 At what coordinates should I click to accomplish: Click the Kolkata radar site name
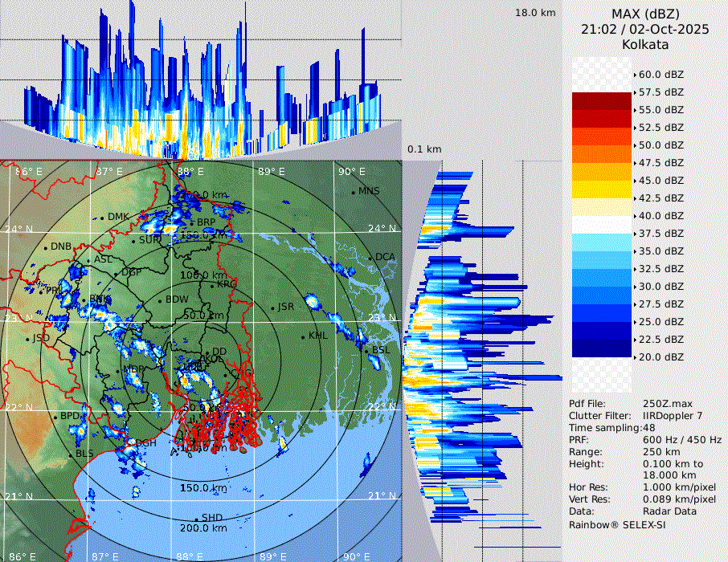pyautogui.click(x=645, y=44)
